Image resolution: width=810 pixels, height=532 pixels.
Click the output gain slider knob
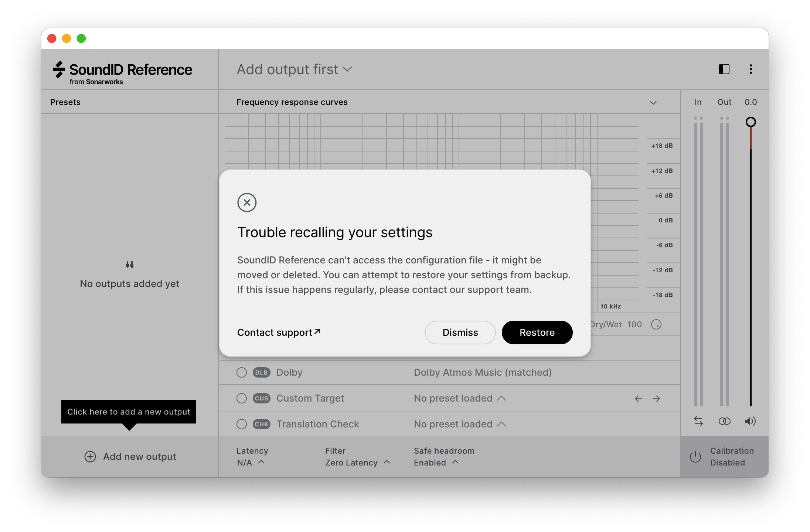tap(751, 122)
